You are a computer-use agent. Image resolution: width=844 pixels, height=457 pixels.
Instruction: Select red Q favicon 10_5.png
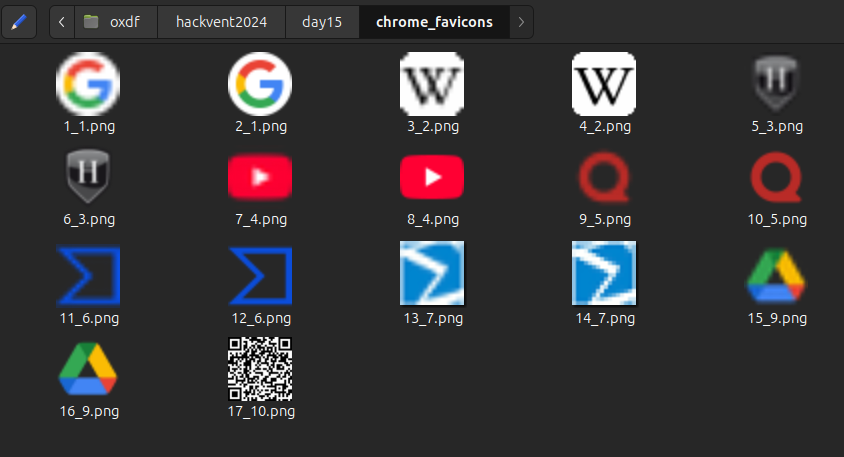point(776,176)
